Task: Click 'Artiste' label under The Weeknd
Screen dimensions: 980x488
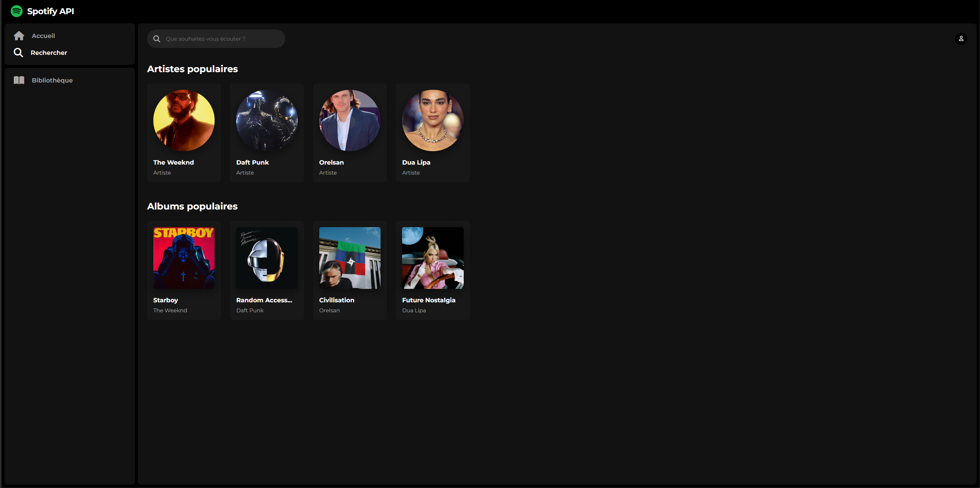Action: pos(162,173)
